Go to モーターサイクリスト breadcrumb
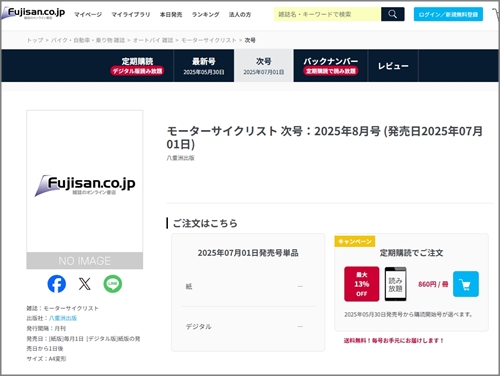 (x=209, y=40)
